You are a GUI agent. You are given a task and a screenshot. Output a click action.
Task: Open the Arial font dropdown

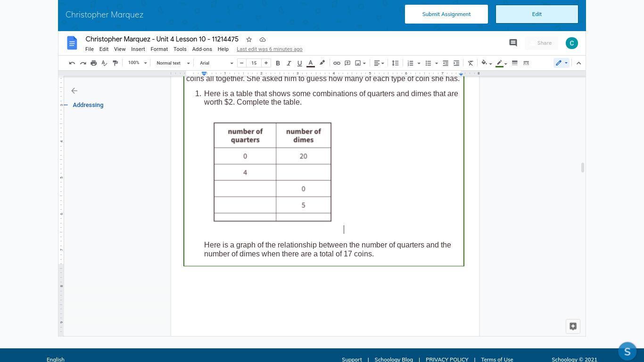(216, 63)
